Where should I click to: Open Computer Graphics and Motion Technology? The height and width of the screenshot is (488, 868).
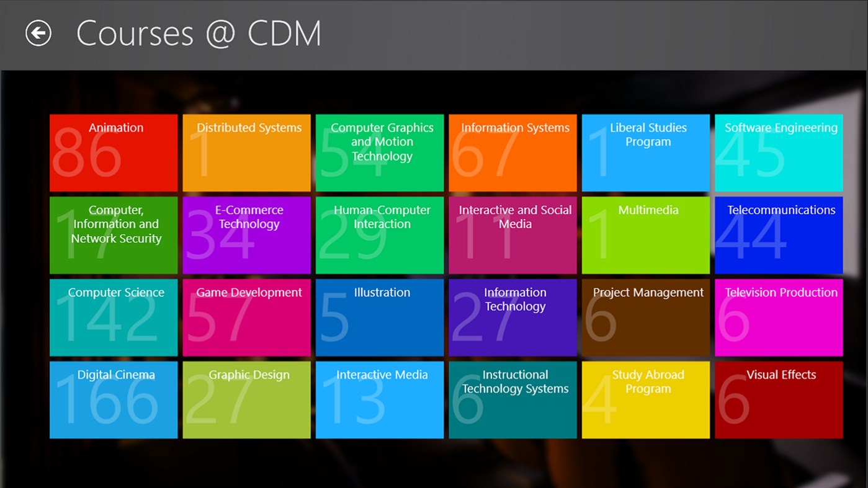[379, 153]
